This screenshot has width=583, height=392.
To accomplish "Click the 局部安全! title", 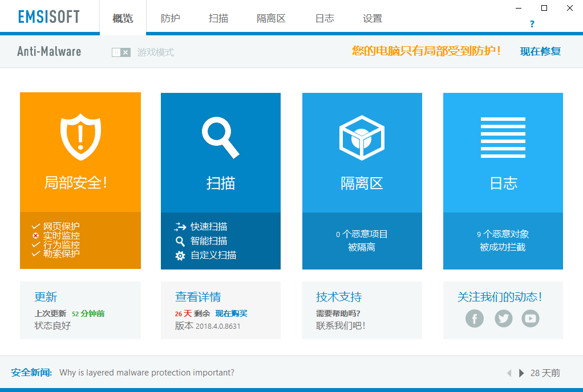I will 76,183.
